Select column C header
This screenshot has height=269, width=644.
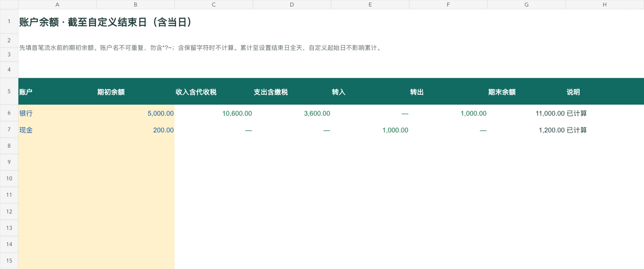[x=214, y=4]
